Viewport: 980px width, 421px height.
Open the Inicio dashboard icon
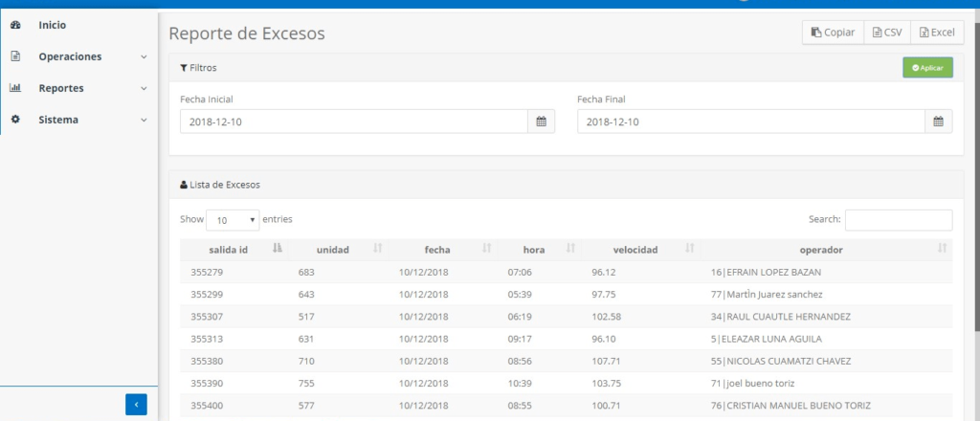[15, 25]
